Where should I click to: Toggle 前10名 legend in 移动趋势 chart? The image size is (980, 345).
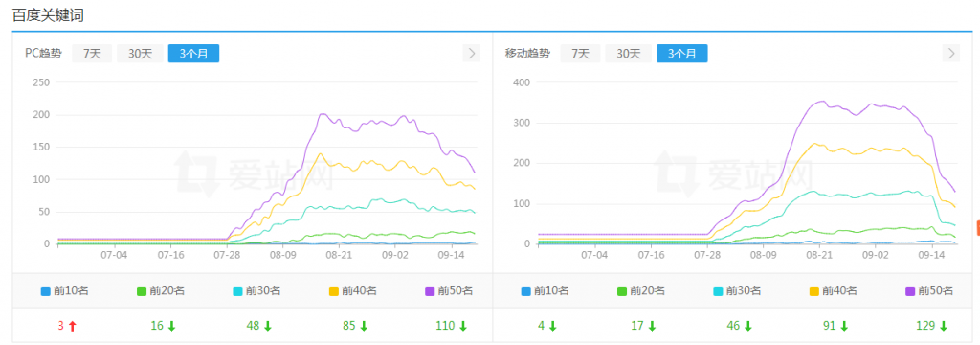(x=545, y=290)
